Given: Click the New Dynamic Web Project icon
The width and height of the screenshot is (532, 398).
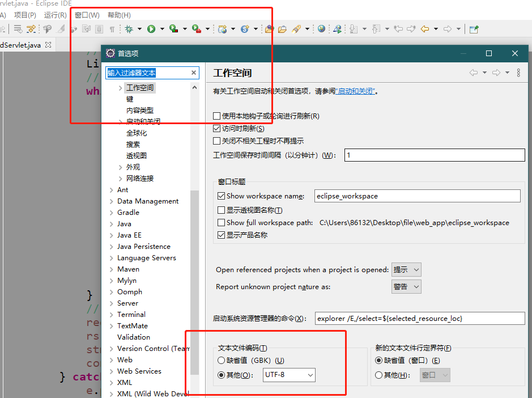Looking at the screenshot, I should pyautogui.click(x=222, y=29).
